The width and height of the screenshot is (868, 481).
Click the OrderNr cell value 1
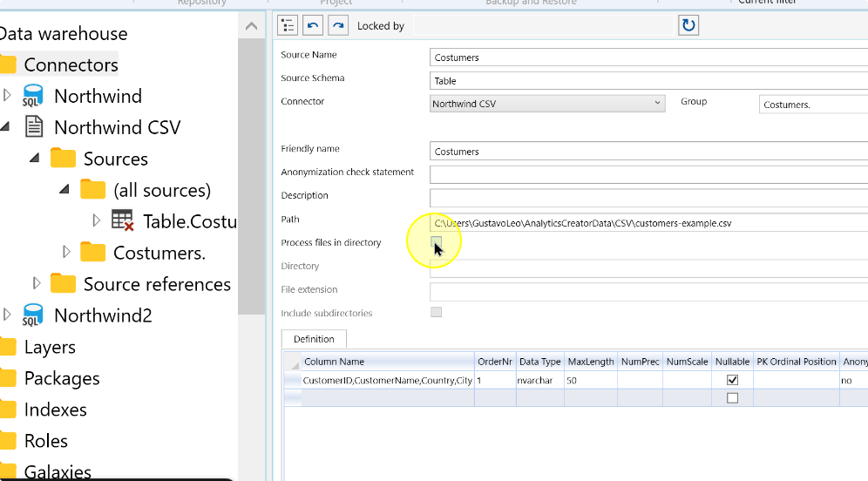point(495,380)
